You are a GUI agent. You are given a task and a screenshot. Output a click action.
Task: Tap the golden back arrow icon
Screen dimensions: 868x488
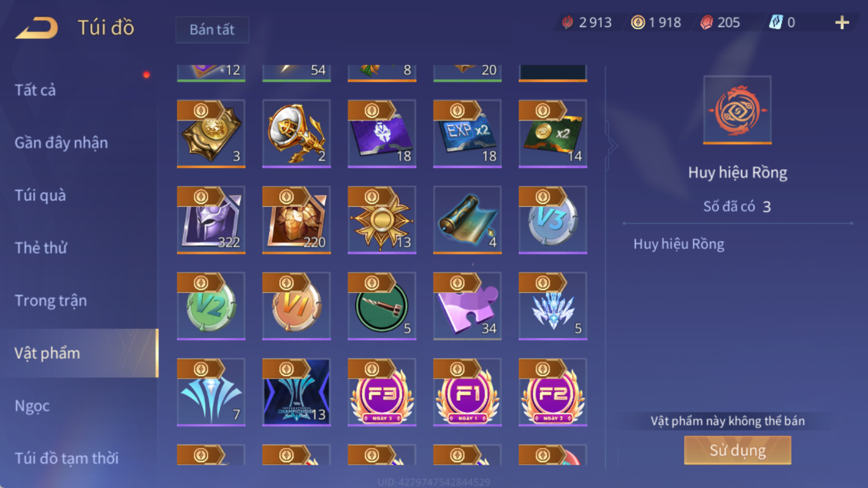(x=37, y=28)
